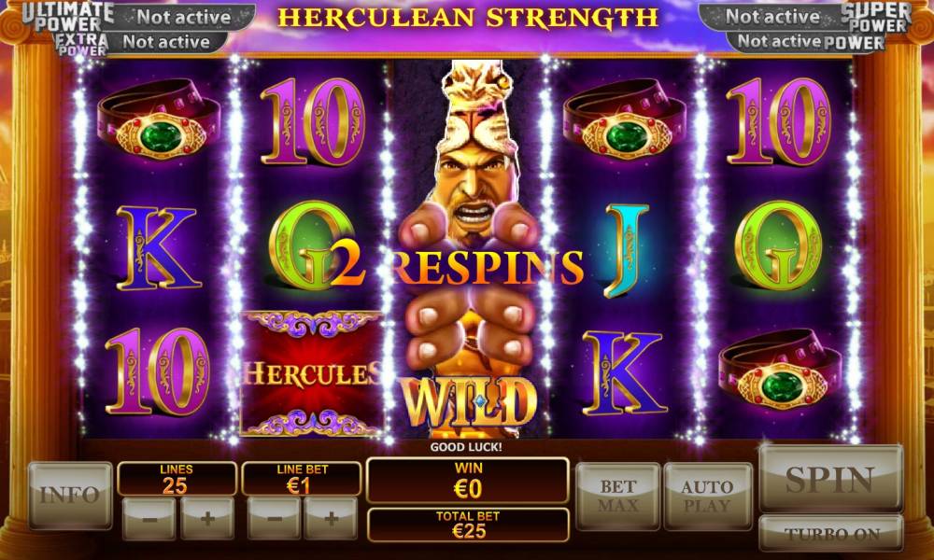The height and width of the screenshot is (560, 934).
Task: Toggle the Auto Play button
Action: pos(708,496)
